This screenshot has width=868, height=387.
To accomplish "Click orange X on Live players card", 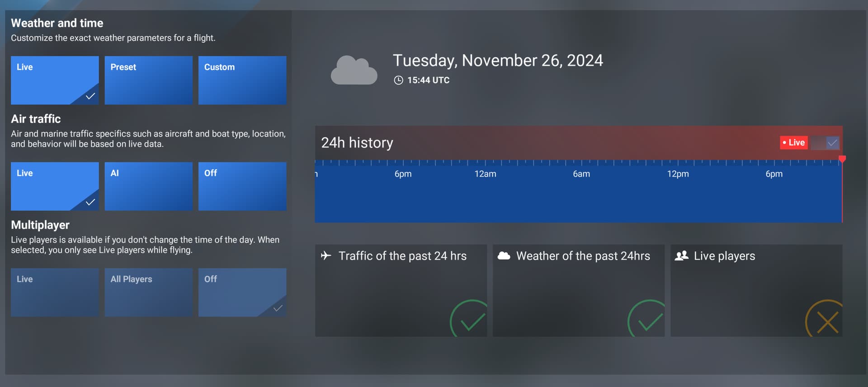I will [x=824, y=318].
